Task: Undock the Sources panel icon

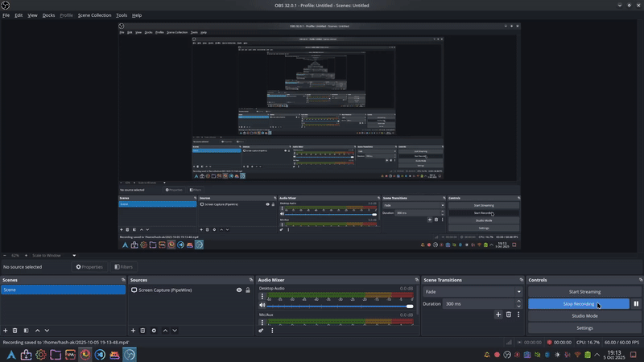Action: tap(251, 280)
